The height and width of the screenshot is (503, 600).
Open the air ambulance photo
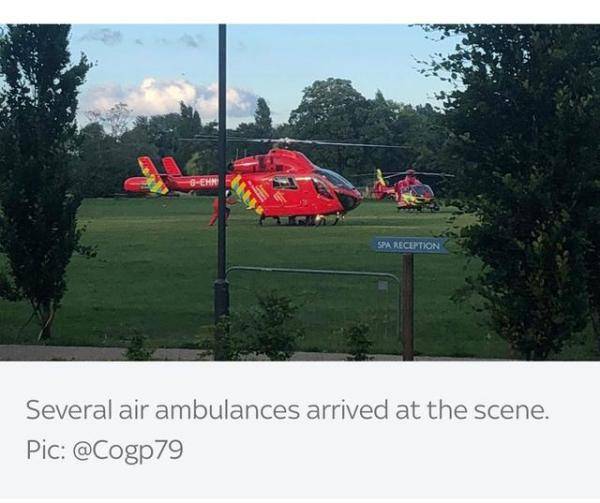coord(300,192)
